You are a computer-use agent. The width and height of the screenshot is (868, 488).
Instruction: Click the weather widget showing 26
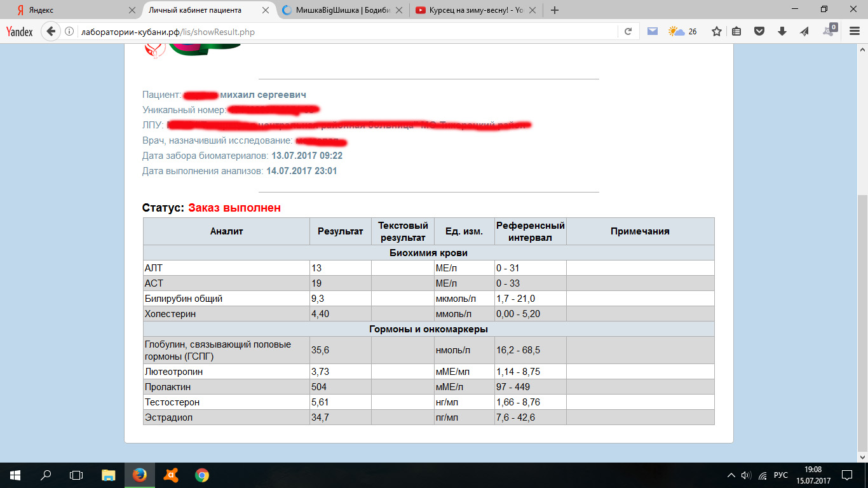tap(682, 32)
